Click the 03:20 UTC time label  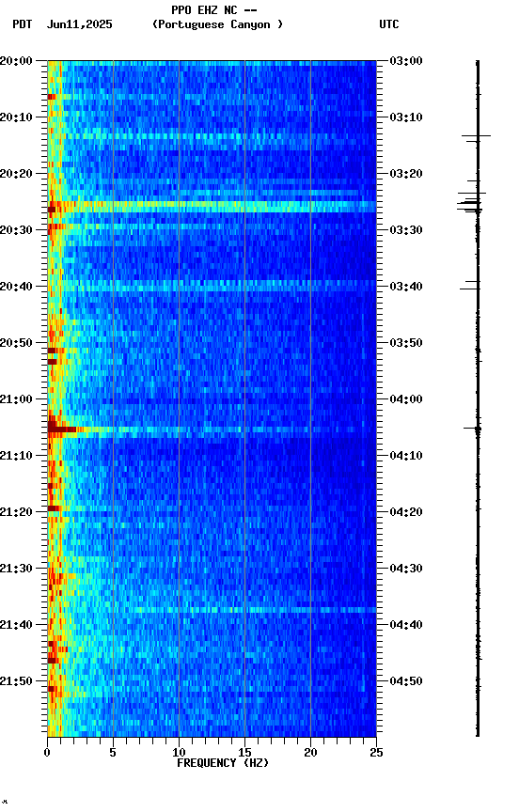pos(406,174)
